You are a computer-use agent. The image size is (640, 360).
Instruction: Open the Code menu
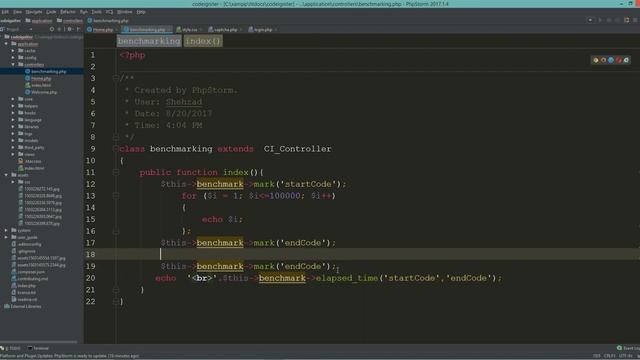pyautogui.click(x=51, y=12)
